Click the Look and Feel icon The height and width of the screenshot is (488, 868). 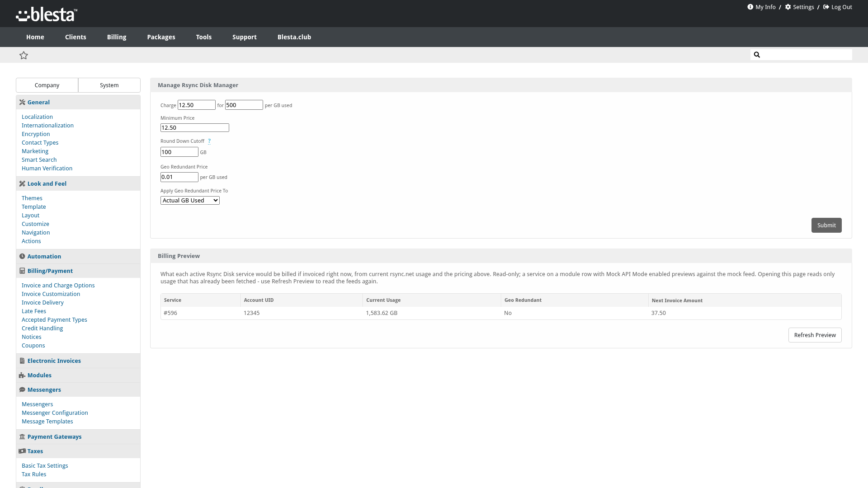click(22, 183)
